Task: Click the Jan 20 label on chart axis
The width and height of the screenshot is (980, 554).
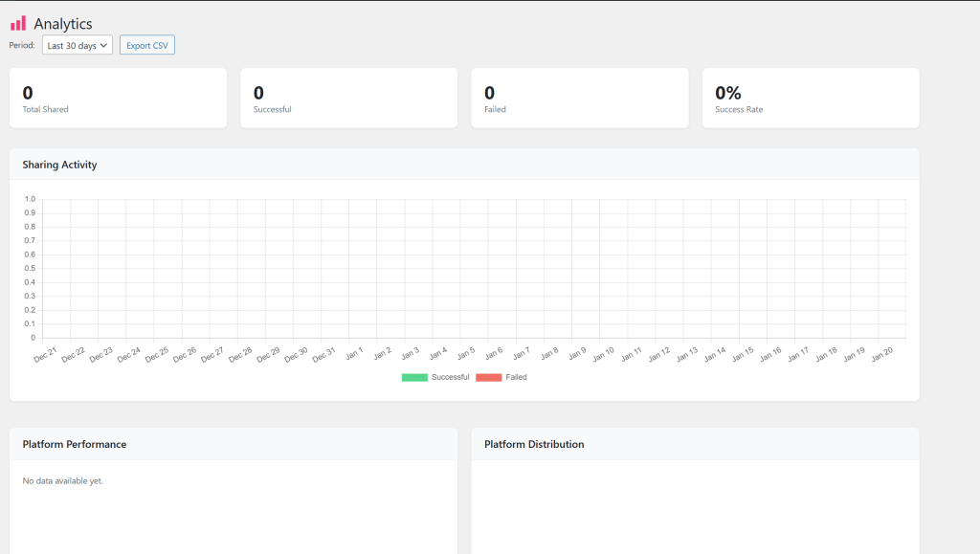Action: pyautogui.click(x=881, y=353)
